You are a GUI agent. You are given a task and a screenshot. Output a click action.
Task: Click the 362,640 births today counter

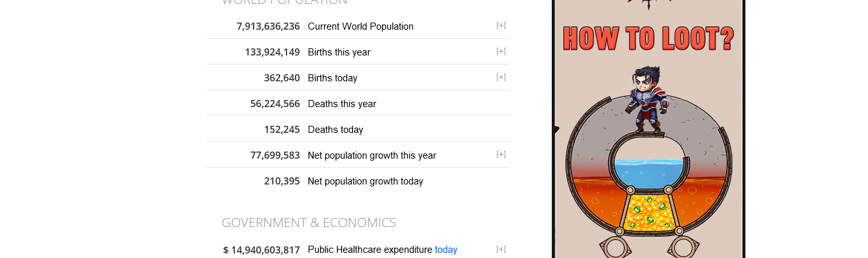(x=281, y=78)
